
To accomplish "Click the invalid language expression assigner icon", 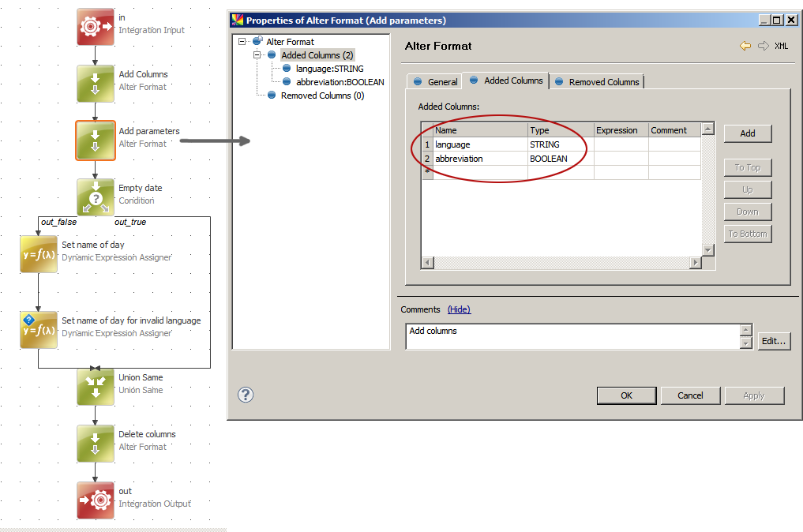I will pyautogui.click(x=38, y=329).
